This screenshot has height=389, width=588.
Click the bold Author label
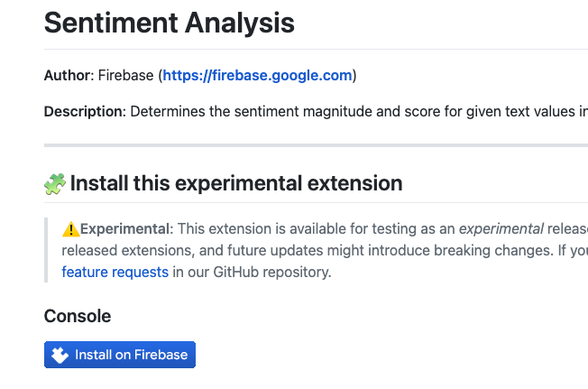(x=67, y=76)
